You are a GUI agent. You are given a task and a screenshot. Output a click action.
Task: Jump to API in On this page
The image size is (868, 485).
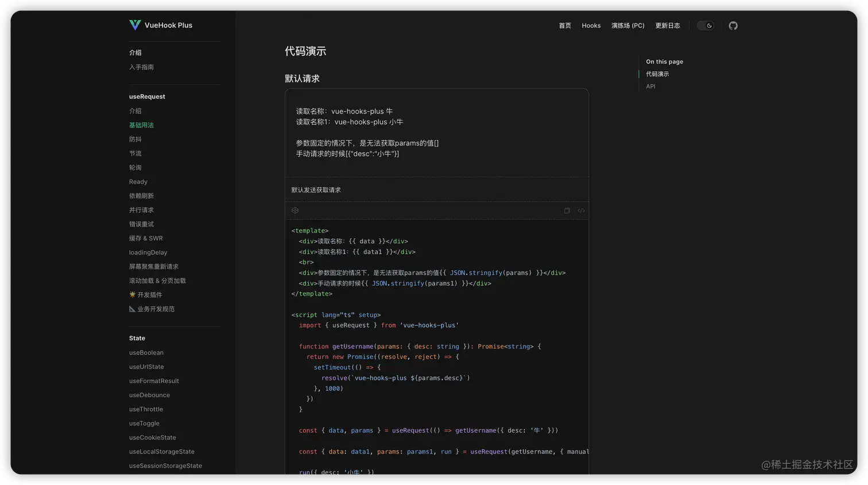(x=650, y=86)
